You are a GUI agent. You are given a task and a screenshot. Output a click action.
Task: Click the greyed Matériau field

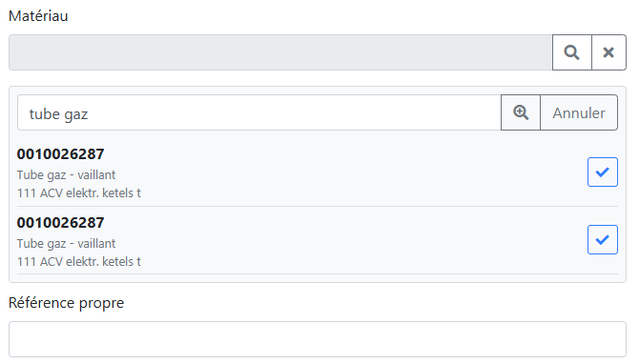coord(280,52)
